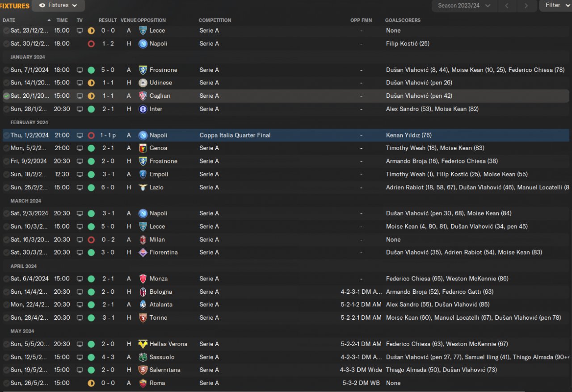
Task: Expand the Season 2023/24 selector
Action: point(464,5)
